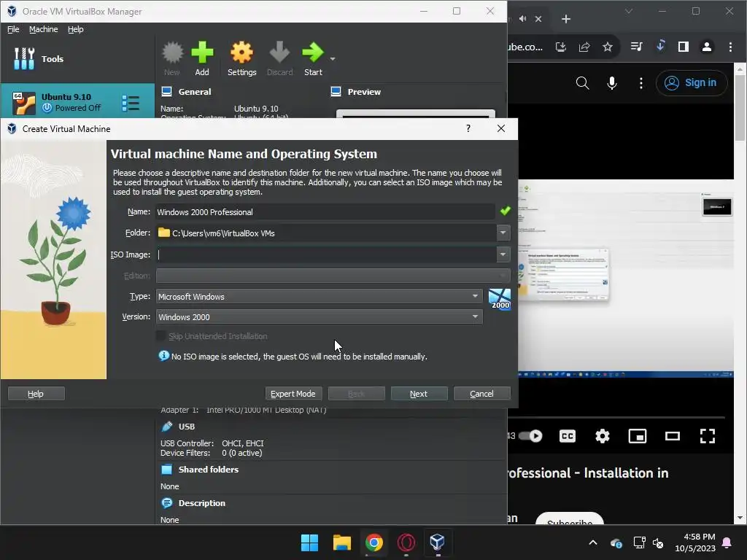Screen dimensions: 747x560
Task: Switch to Chrome on the taskbar
Action: (x=374, y=542)
